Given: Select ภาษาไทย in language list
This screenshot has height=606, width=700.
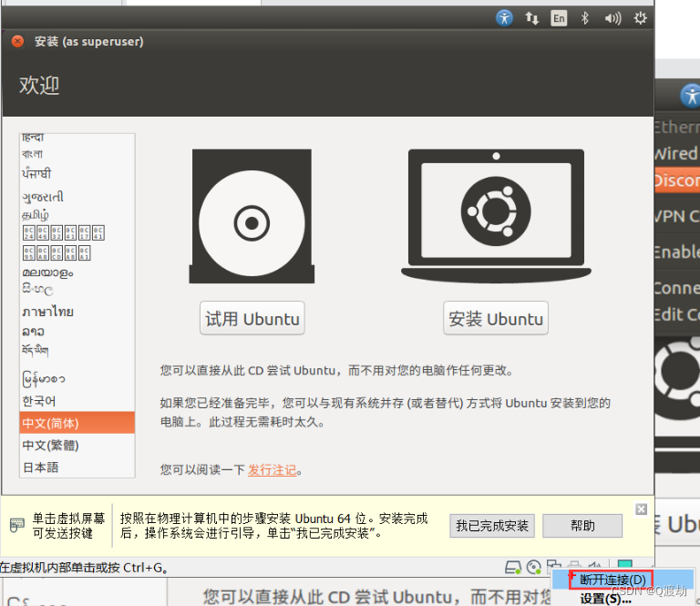Looking at the screenshot, I should point(77,312).
